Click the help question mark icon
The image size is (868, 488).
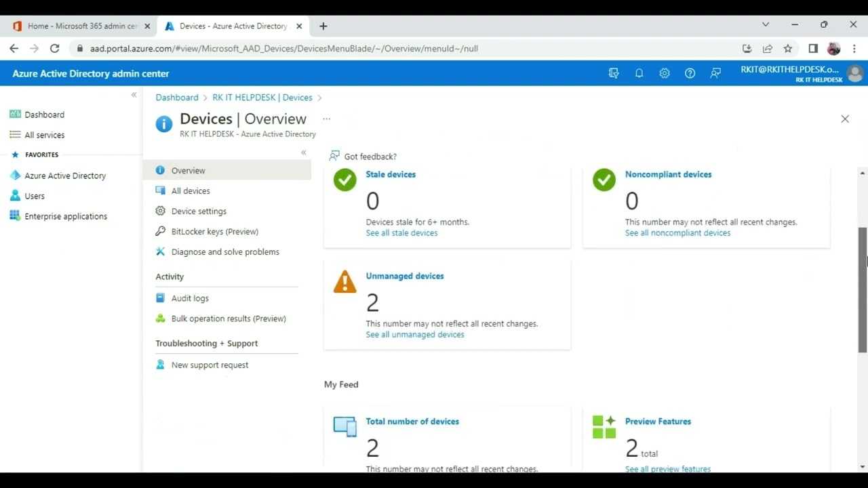690,73
